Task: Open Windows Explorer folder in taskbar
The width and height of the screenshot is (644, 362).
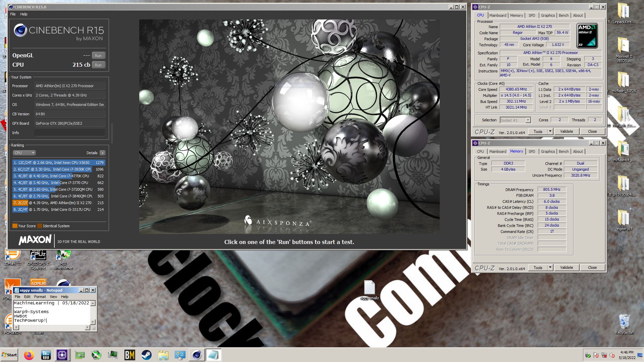Action: tap(163, 355)
